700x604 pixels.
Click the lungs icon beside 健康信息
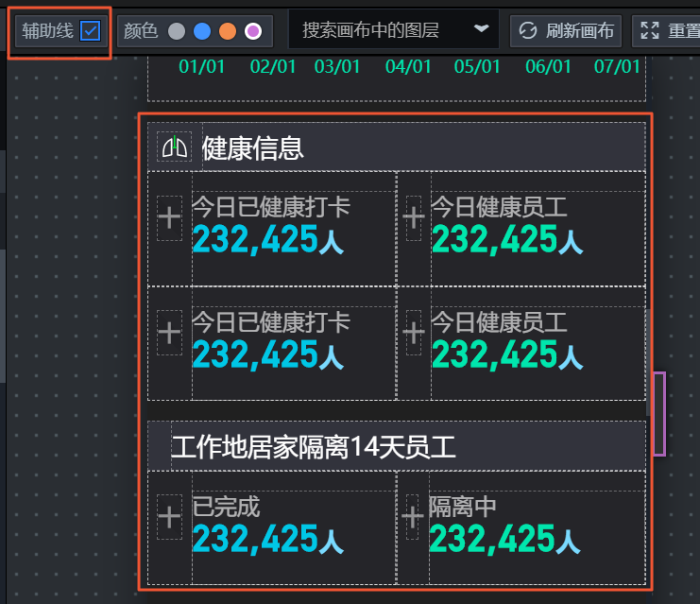click(175, 147)
